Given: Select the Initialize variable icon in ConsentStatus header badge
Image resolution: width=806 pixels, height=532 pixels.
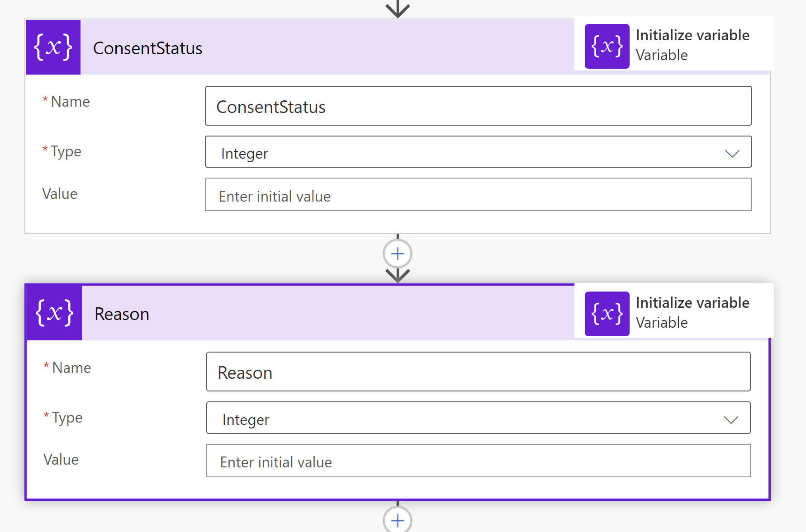Looking at the screenshot, I should coord(607,46).
